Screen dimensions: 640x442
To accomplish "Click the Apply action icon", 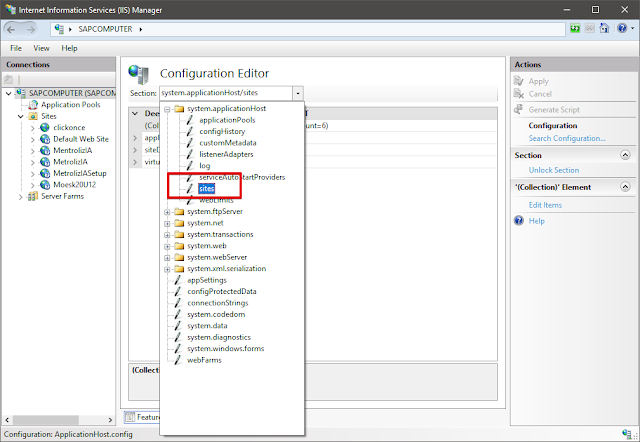I will pos(519,81).
